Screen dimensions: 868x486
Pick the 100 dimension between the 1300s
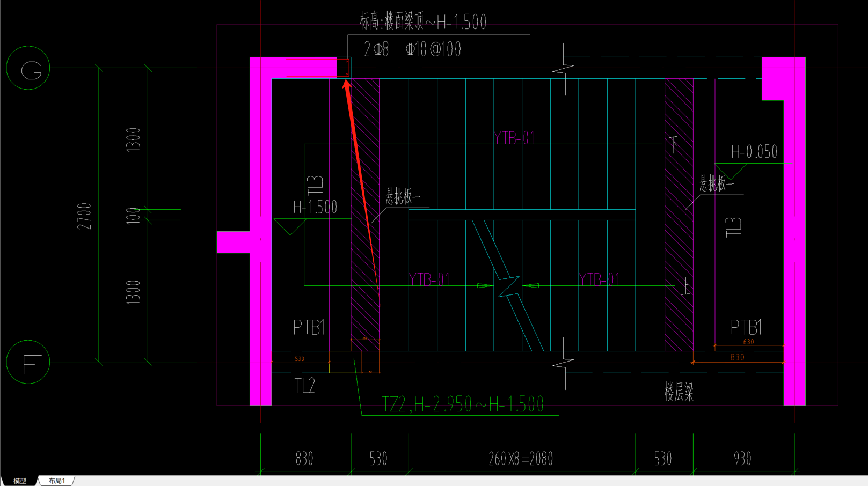pyautogui.click(x=133, y=216)
